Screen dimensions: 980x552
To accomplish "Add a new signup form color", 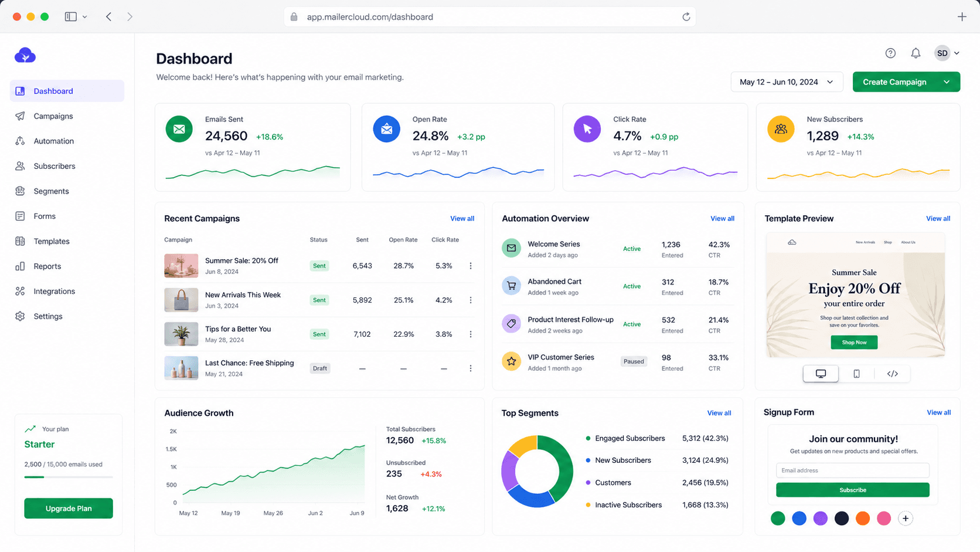I will [x=906, y=519].
